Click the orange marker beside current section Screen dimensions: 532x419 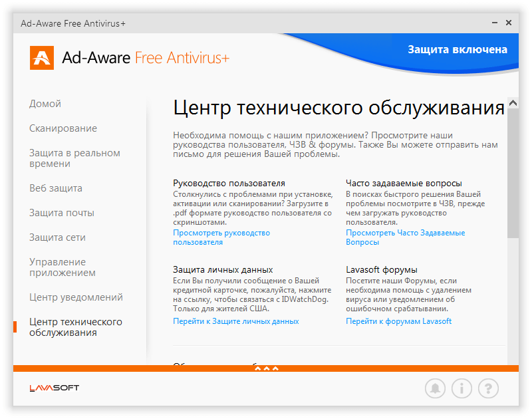14,327
